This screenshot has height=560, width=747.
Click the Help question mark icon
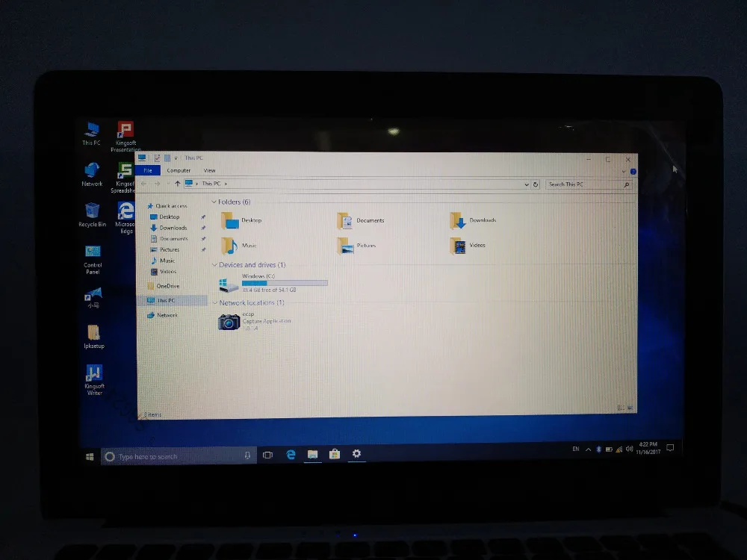pyautogui.click(x=633, y=172)
